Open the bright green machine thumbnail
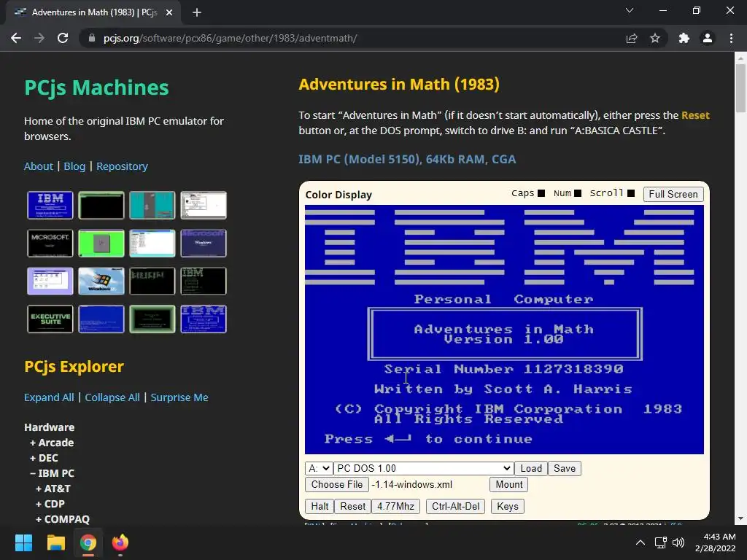This screenshot has height=560, width=747. click(x=101, y=244)
